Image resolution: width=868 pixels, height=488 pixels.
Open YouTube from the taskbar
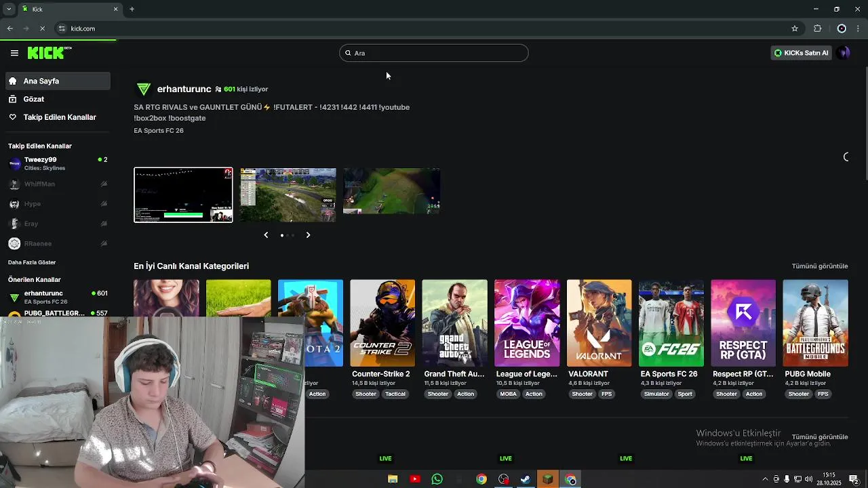point(415,479)
